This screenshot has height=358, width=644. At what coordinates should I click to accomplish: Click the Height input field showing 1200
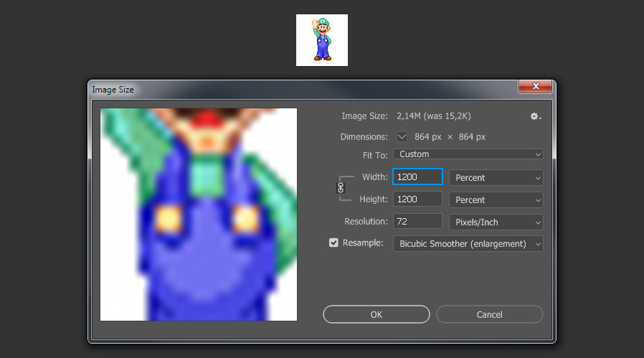point(417,199)
